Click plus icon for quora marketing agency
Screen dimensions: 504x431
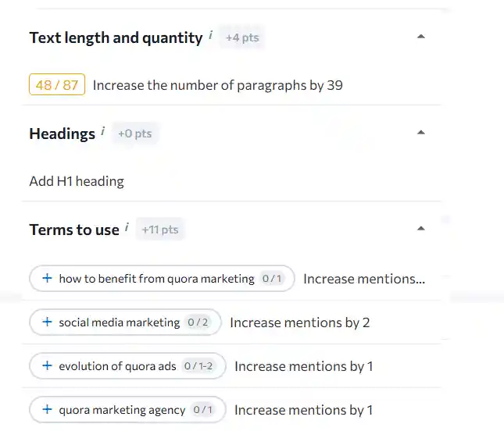(47, 409)
